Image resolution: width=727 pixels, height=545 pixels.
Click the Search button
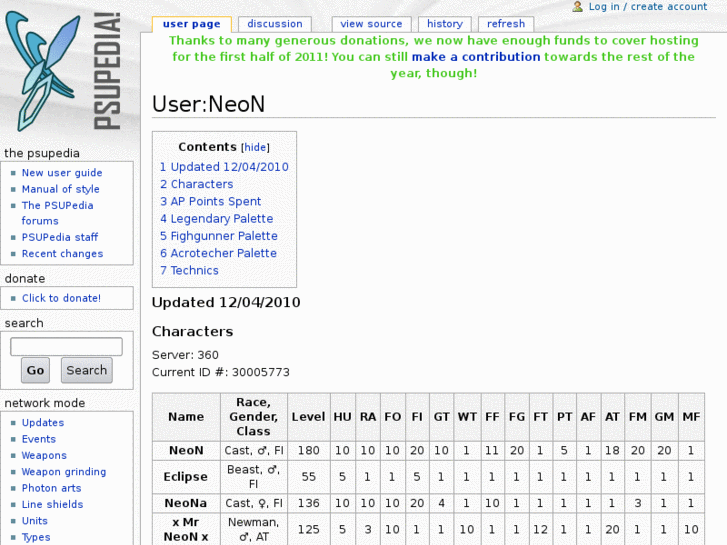pos(87,370)
